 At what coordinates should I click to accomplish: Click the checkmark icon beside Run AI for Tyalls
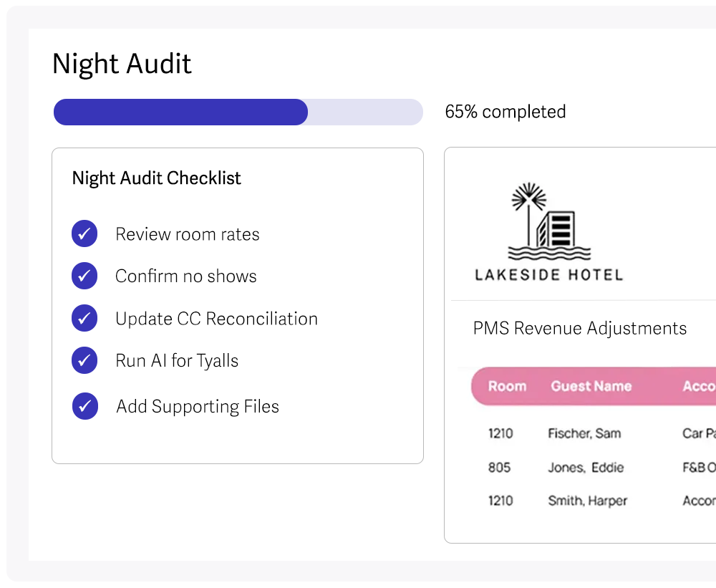click(84, 360)
